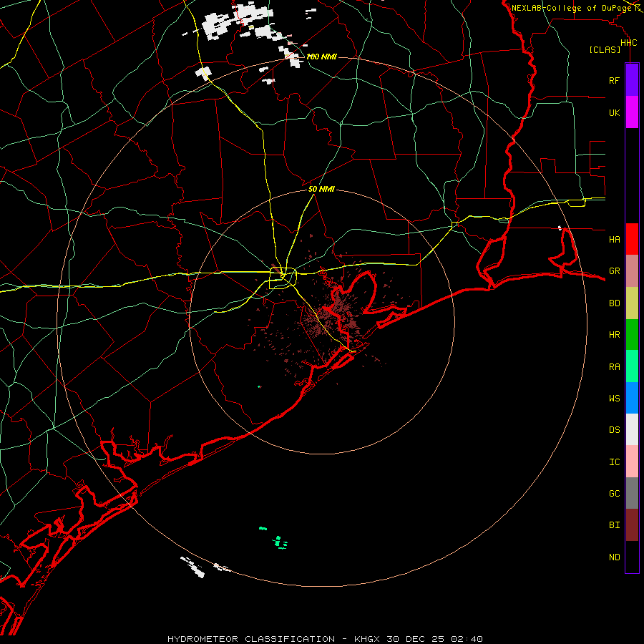
Task: Click the DS white legend swatch
Action: point(632,429)
